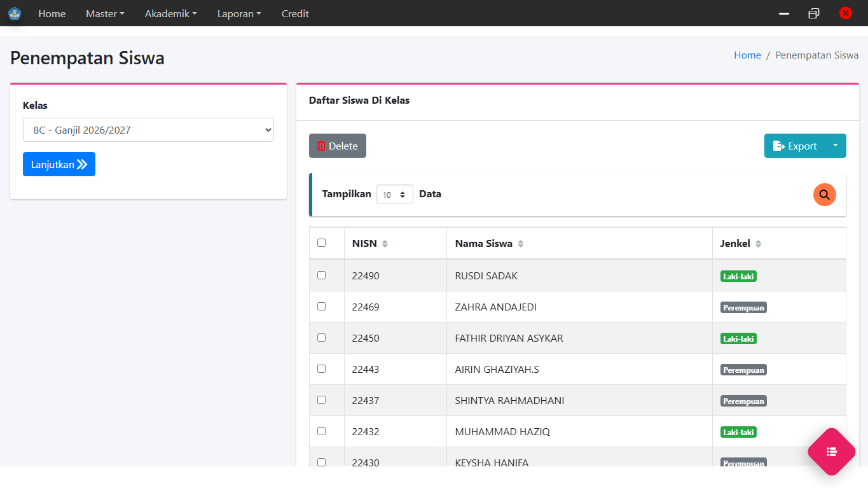Screen dimensions: 868x488
Task: Click the restore window icon
Action: pyautogui.click(x=813, y=13)
